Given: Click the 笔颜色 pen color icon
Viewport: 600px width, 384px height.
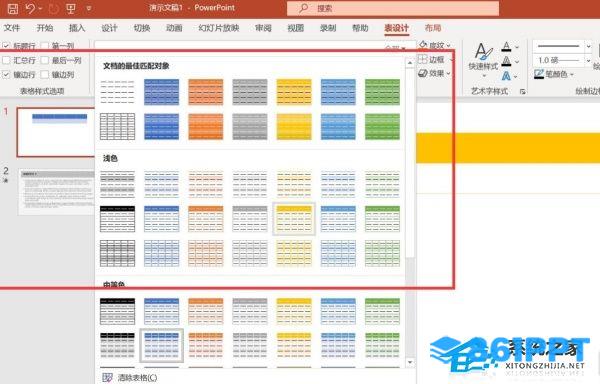Looking at the screenshot, I should coord(539,74).
